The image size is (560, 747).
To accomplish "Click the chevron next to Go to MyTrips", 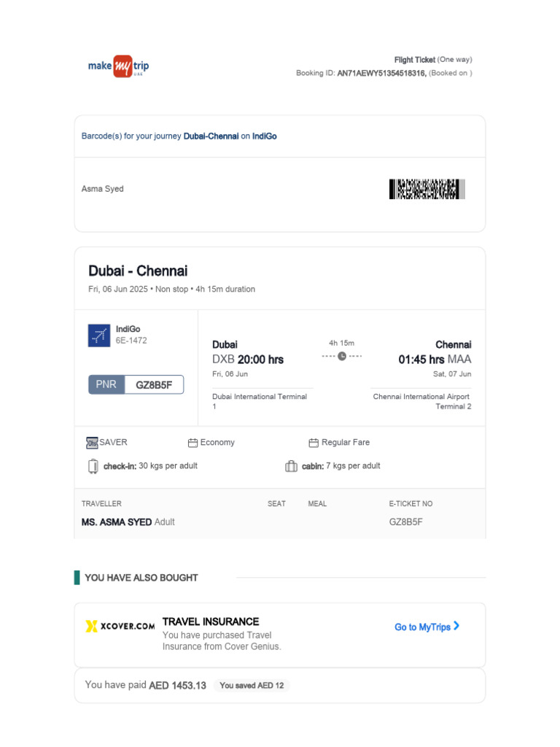I will [x=456, y=626].
